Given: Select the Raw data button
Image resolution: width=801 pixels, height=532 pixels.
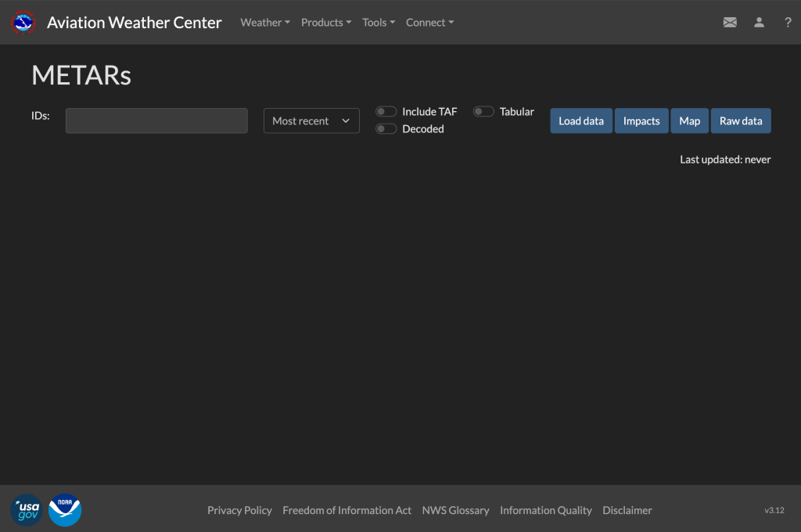Looking at the screenshot, I should 741,121.
